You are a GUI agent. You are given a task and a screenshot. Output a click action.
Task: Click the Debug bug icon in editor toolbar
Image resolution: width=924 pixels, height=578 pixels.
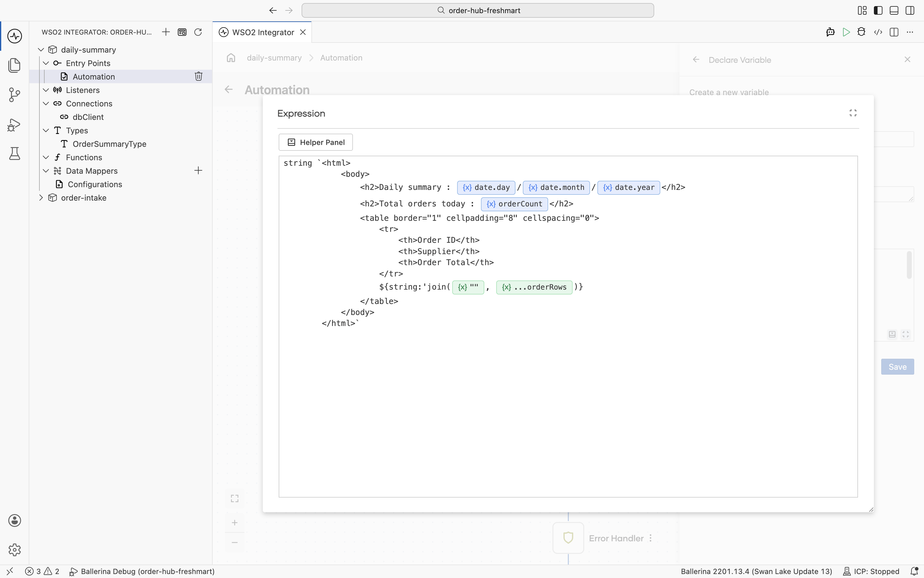click(x=861, y=32)
